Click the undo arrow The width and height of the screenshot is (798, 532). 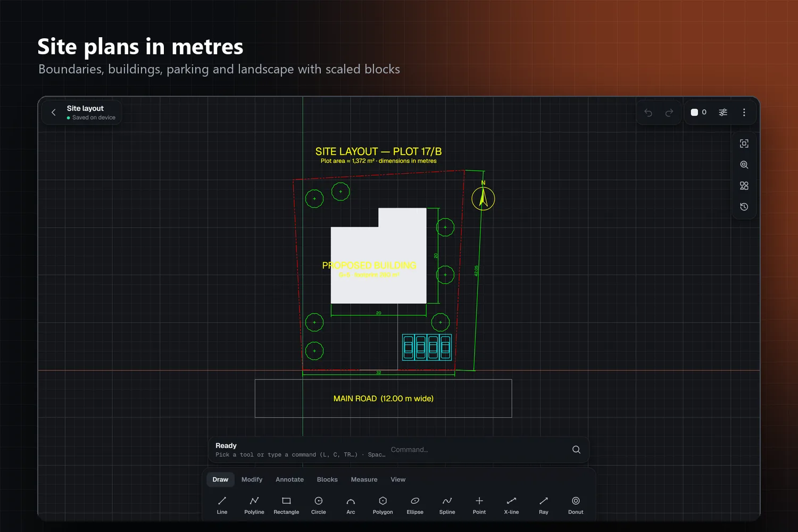[x=648, y=112]
